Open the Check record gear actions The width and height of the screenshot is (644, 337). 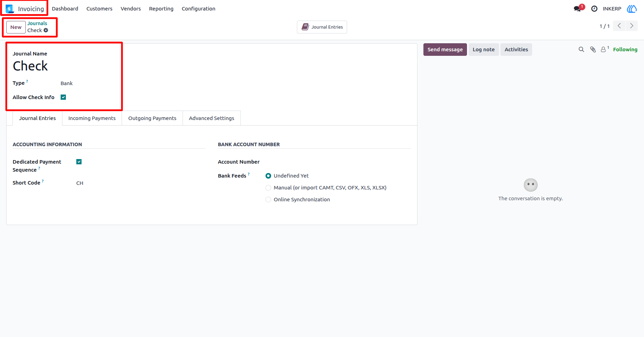(46, 30)
